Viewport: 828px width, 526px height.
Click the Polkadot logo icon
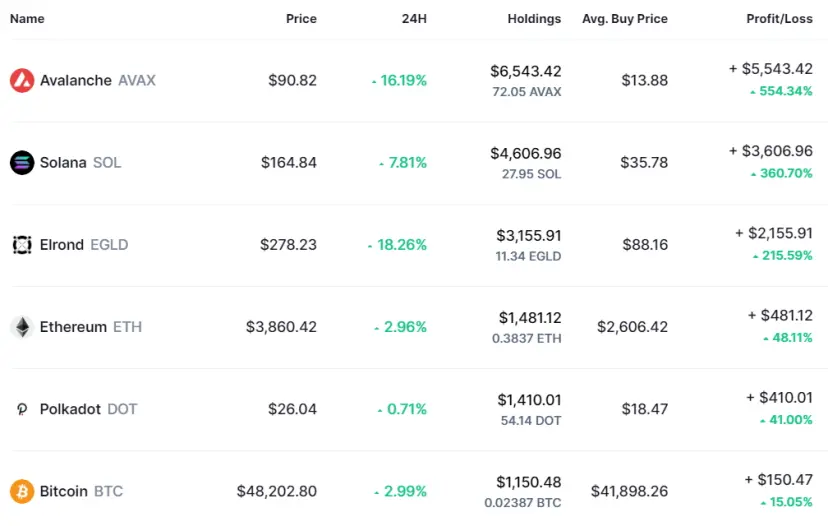click(22, 409)
